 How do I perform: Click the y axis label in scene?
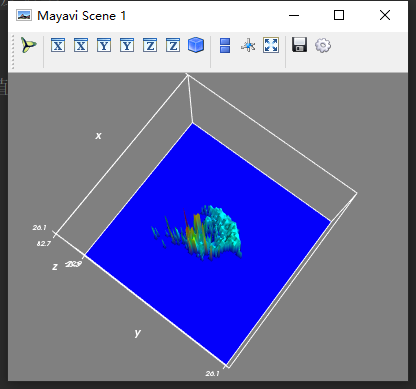pos(138,333)
